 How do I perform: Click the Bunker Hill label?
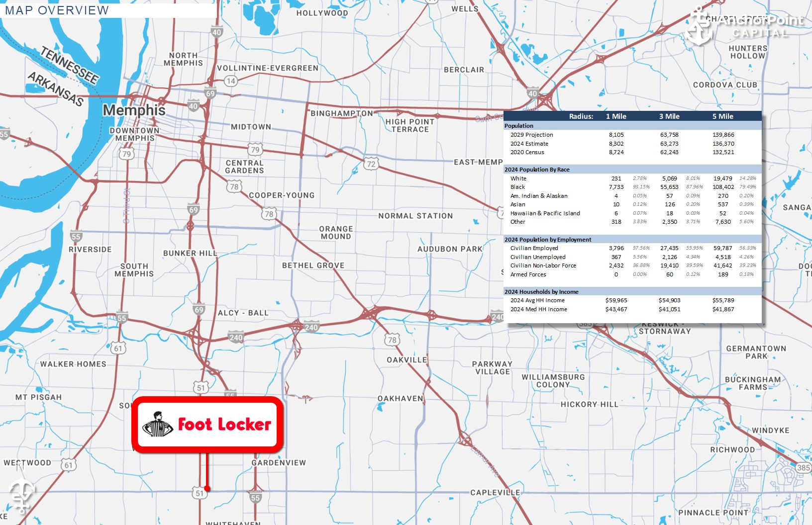[x=191, y=253]
